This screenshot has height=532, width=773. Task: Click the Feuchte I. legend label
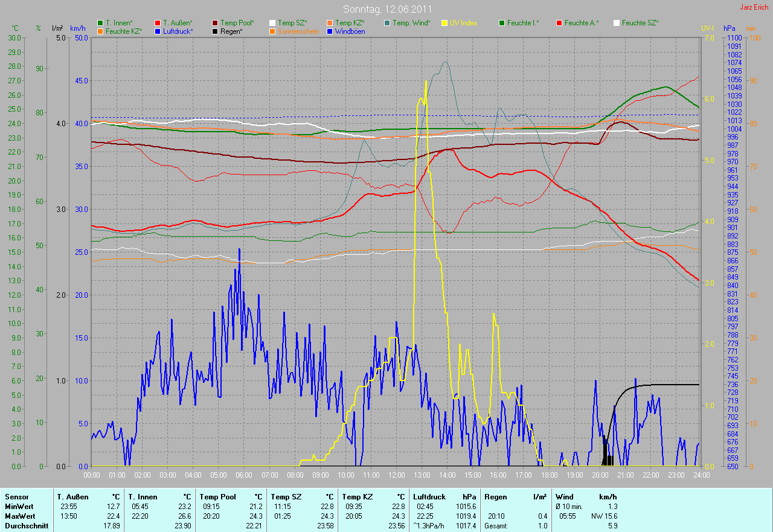523,23
